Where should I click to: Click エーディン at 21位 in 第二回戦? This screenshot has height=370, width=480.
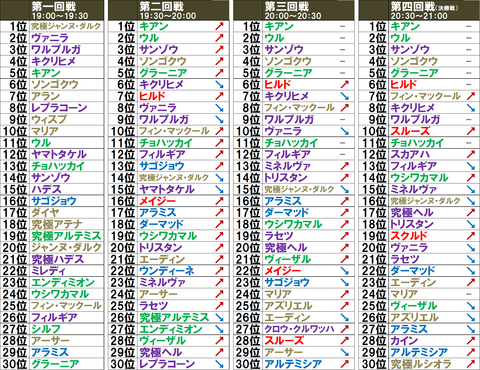[162, 259]
